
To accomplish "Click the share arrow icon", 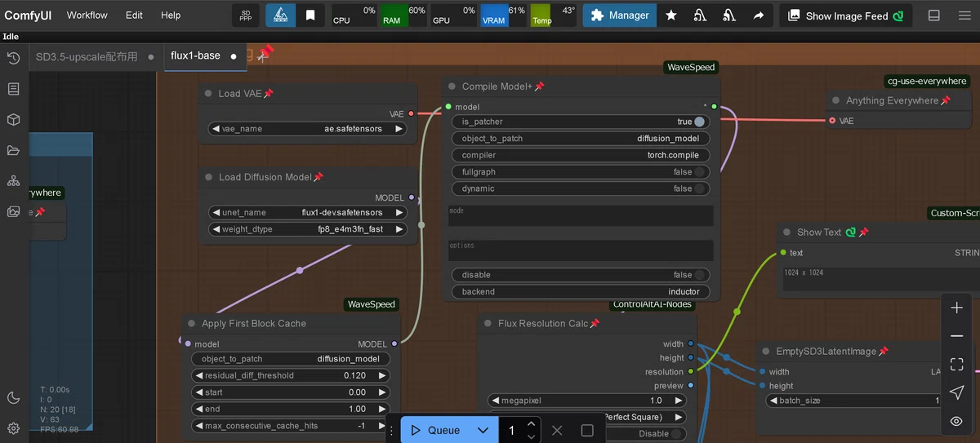I will [759, 16].
